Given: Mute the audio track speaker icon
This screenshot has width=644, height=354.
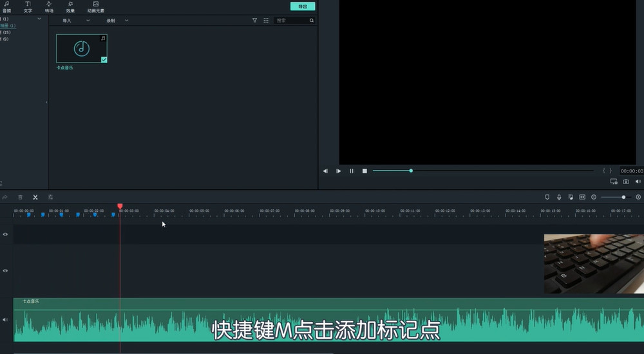Looking at the screenshot, I should point(5,319).
